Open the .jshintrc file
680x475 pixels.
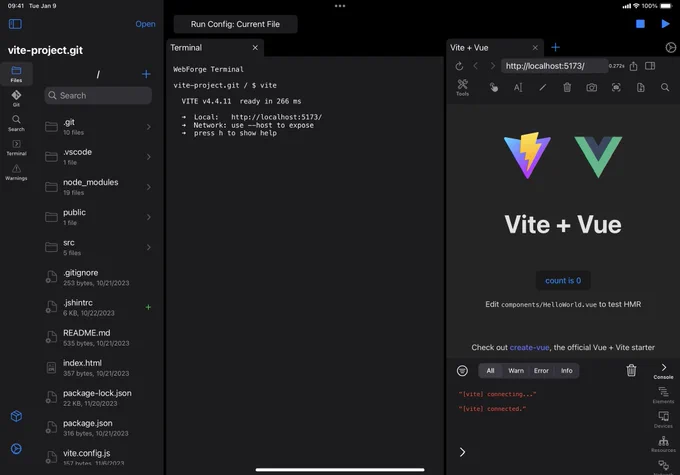tap(98, 307)
